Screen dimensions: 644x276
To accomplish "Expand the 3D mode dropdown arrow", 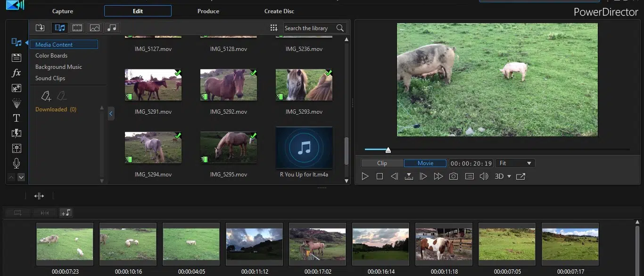I will 509,176.
